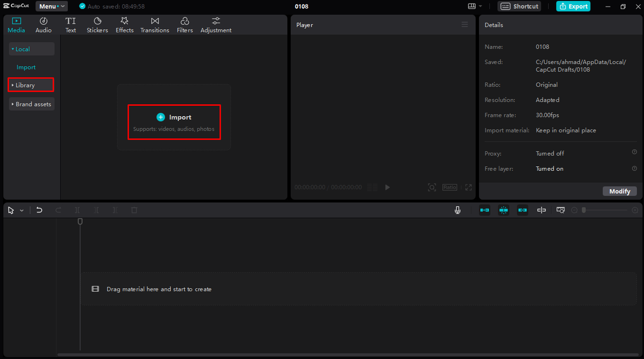Click the Ratio button in Player

coord(450,187)
